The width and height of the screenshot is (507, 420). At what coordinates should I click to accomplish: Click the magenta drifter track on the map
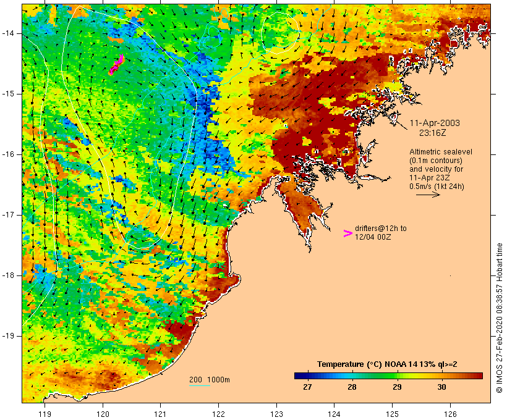116,65
